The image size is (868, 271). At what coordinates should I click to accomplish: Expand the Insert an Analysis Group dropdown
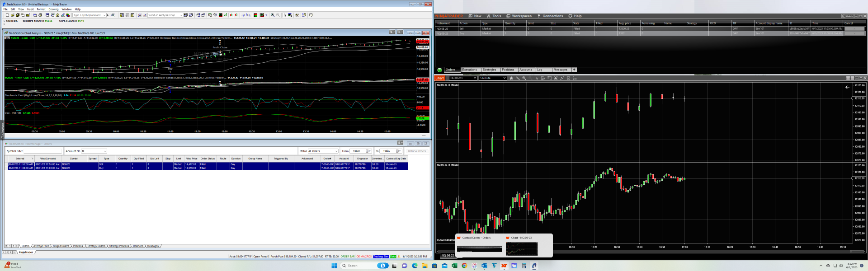pos(181,15)
